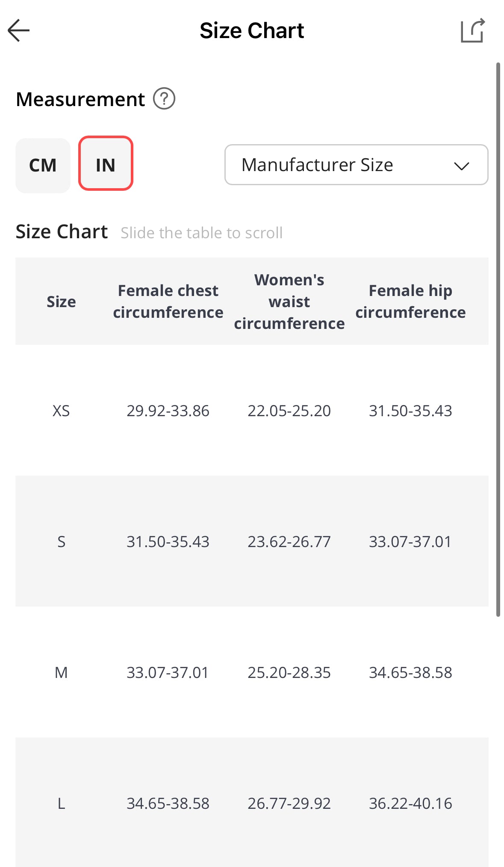Image resolution: width=504 pixels, height=867 pixels.
Task: Click L hip value 36.22-40.16
Action: 410,803
